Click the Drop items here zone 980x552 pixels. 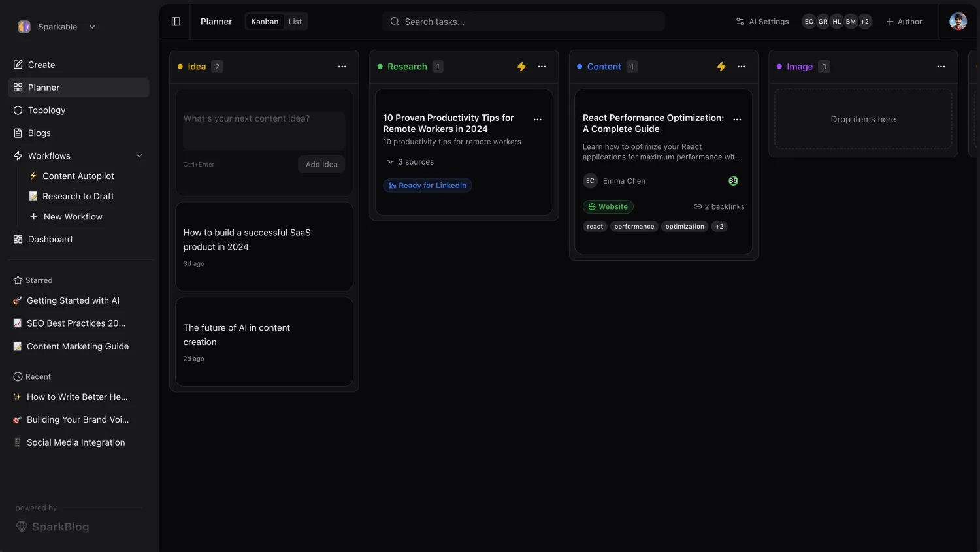[863, 119]
